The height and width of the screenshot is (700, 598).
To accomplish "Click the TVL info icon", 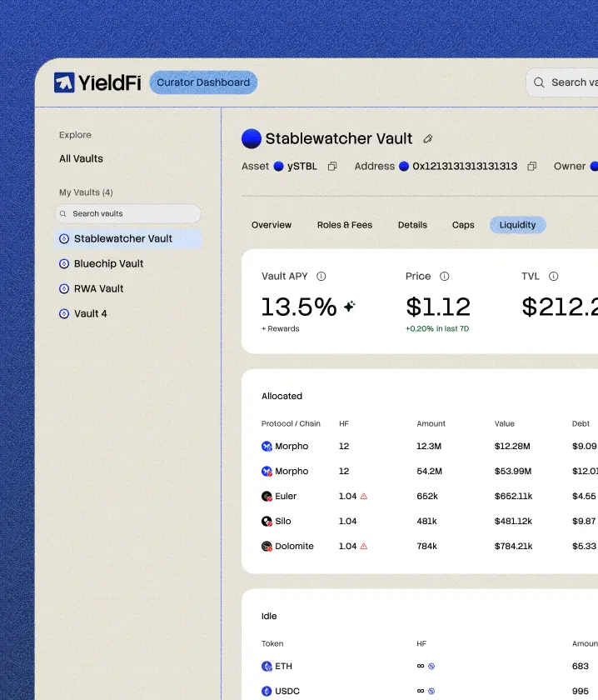I will click(x=553, y=277).
